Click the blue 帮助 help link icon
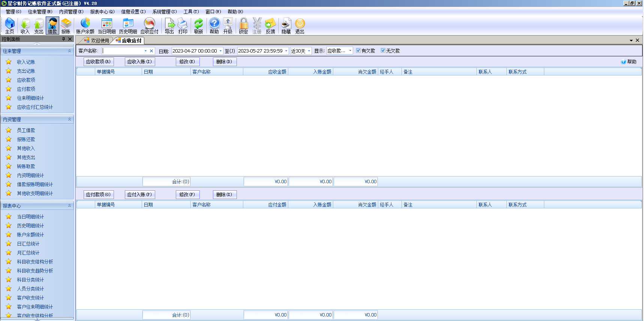 pos(623,62)
